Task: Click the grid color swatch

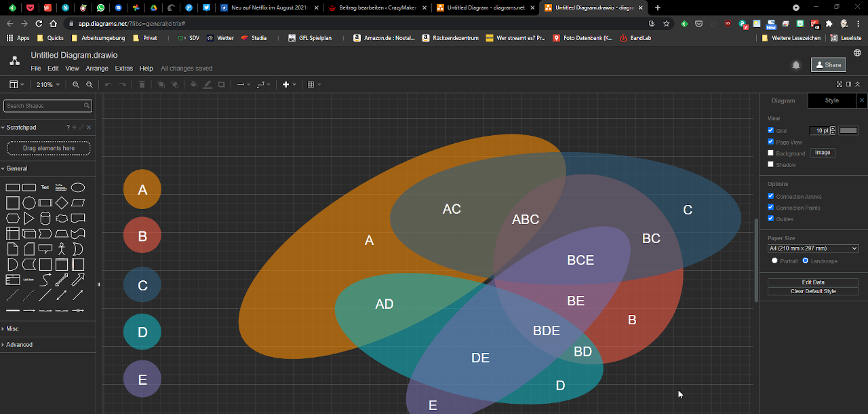Action: pyautogui.click(x=848, y=130)
